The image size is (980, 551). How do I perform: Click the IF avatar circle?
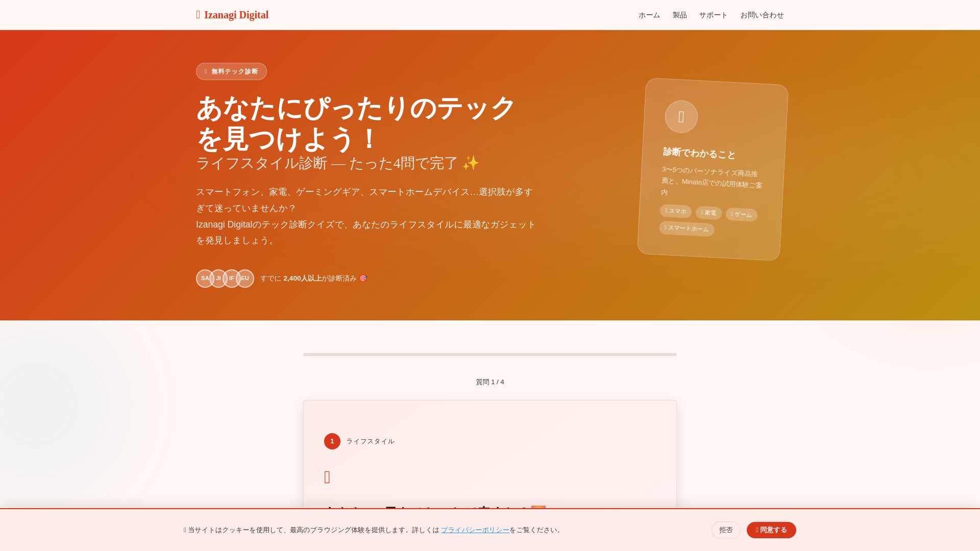pyautogui.click(x=232, y=279)
